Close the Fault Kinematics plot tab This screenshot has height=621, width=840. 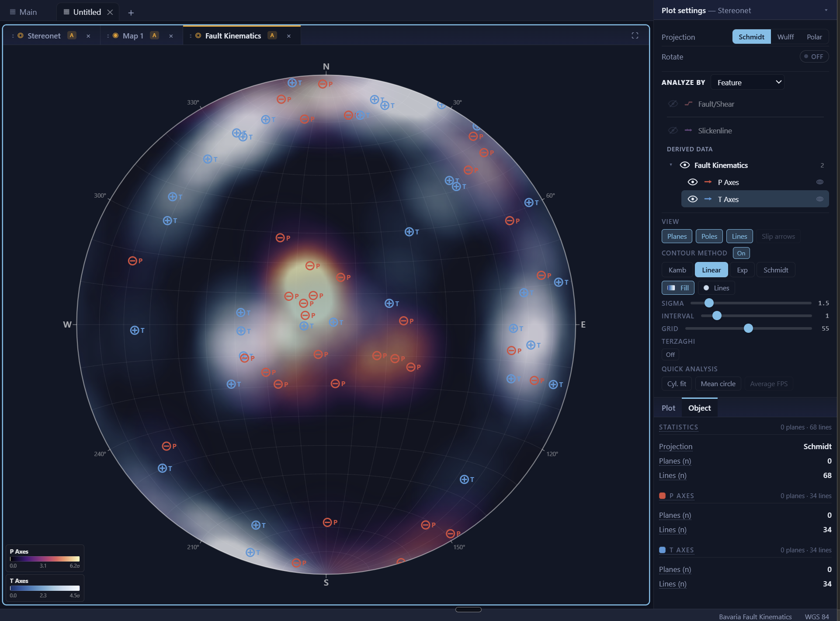289,36
